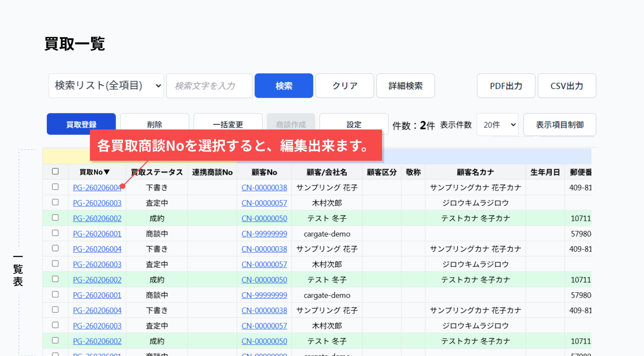
Task: Export list with CSV出力 button
Action: point(567,86)
